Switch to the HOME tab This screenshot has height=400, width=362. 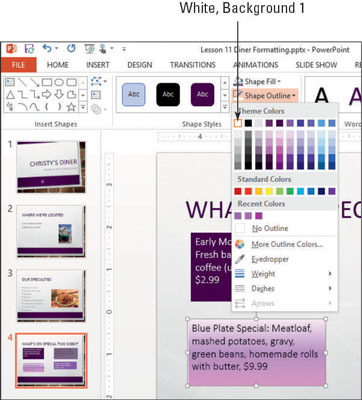pos(58,65)
